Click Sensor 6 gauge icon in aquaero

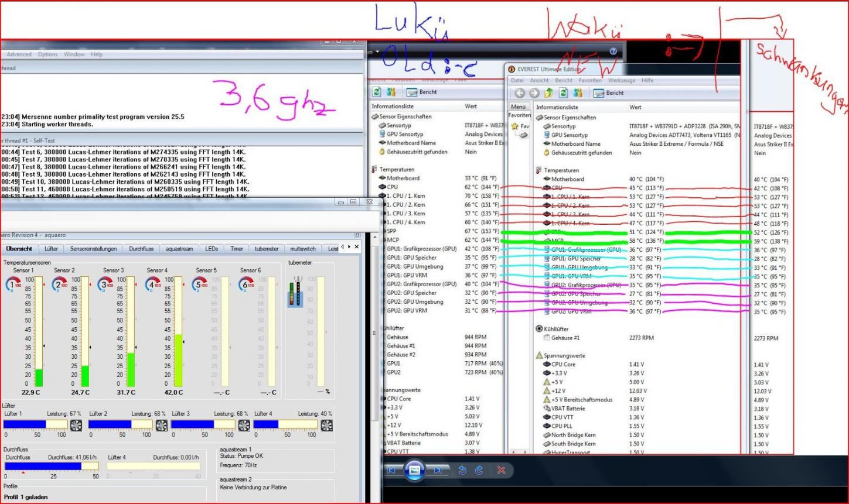point(246,284)
